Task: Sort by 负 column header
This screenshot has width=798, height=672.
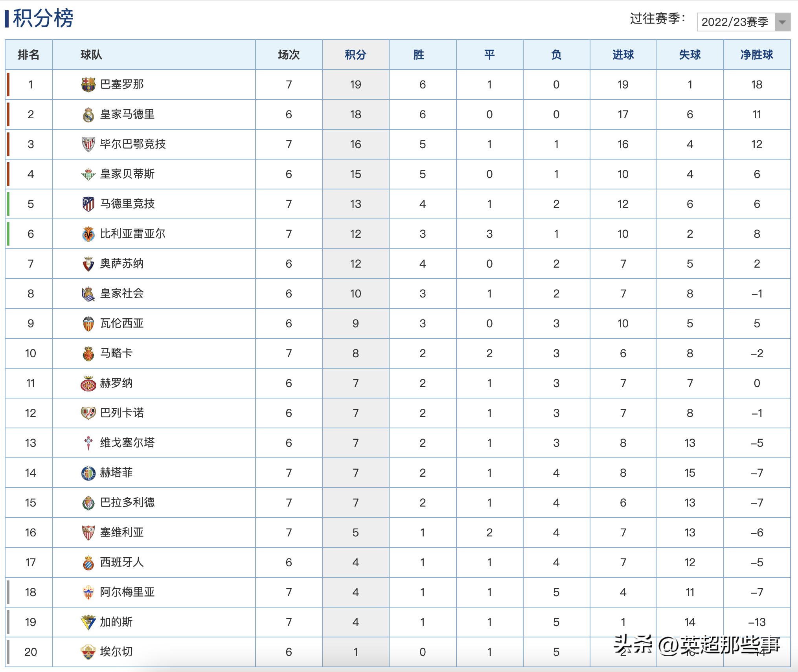Action: pos(556,55)
